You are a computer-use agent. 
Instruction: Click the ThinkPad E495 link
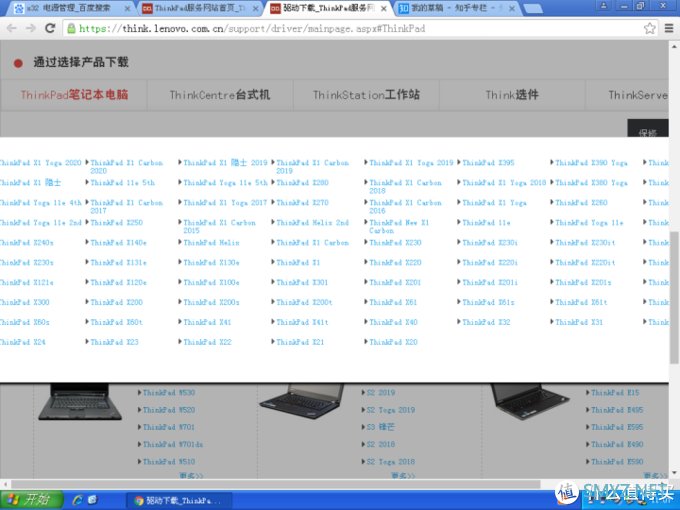(617, 410)
